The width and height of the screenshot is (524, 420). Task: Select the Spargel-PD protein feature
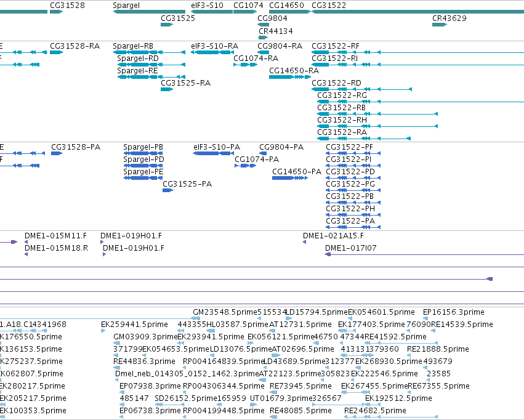coord(143,166)
